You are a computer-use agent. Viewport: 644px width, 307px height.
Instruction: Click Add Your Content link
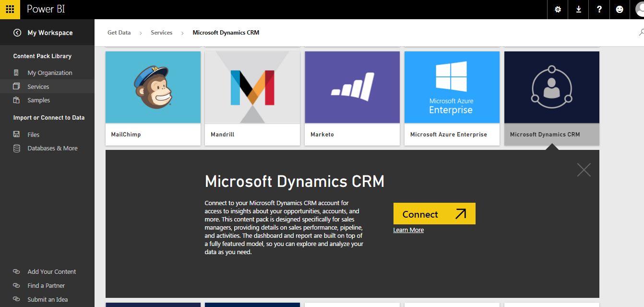[52, 271]
